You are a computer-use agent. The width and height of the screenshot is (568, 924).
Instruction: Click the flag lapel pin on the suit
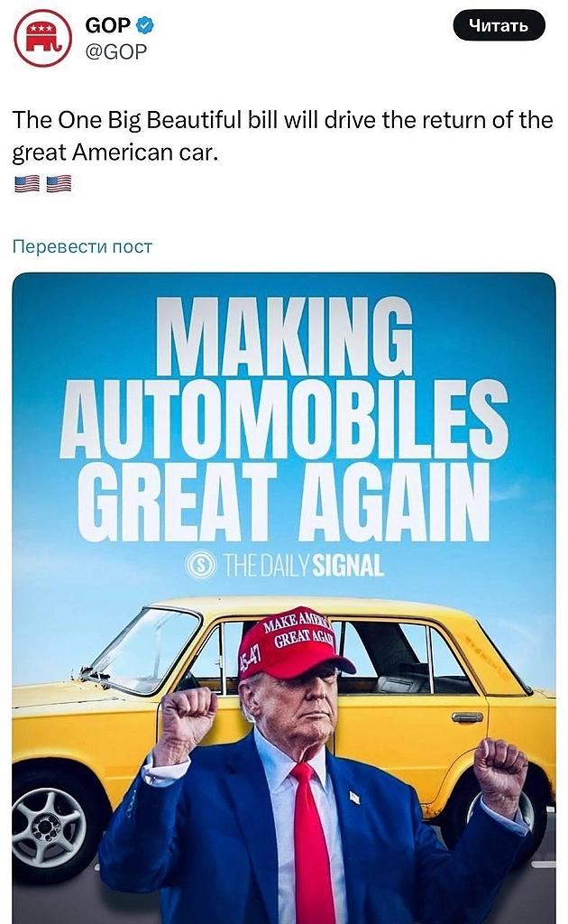click(355, 797)
